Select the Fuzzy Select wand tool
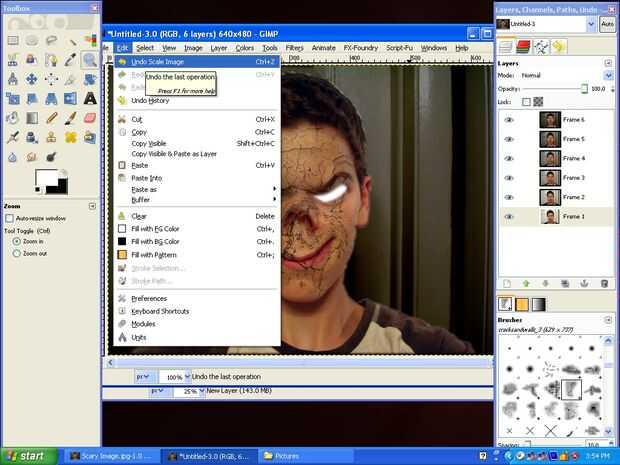 (71, 41)
